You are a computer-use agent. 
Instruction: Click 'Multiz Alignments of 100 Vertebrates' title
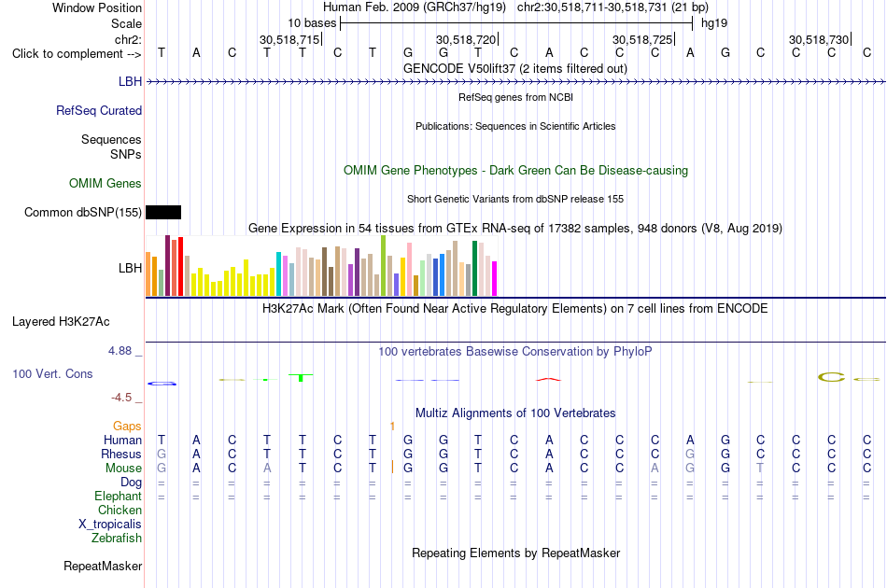(x=515, y=413)
